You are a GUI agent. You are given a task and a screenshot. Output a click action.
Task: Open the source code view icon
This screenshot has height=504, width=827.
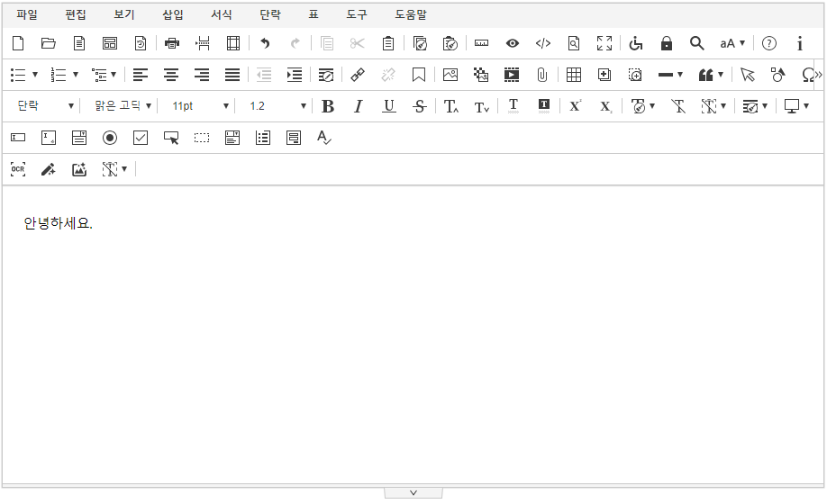point(542,43)
